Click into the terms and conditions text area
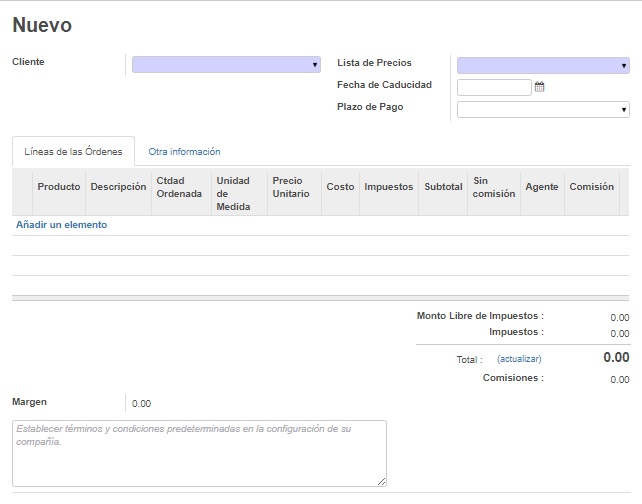Viewport: 642px width, 504px height. pyautogui.click(x=199, y=453)
